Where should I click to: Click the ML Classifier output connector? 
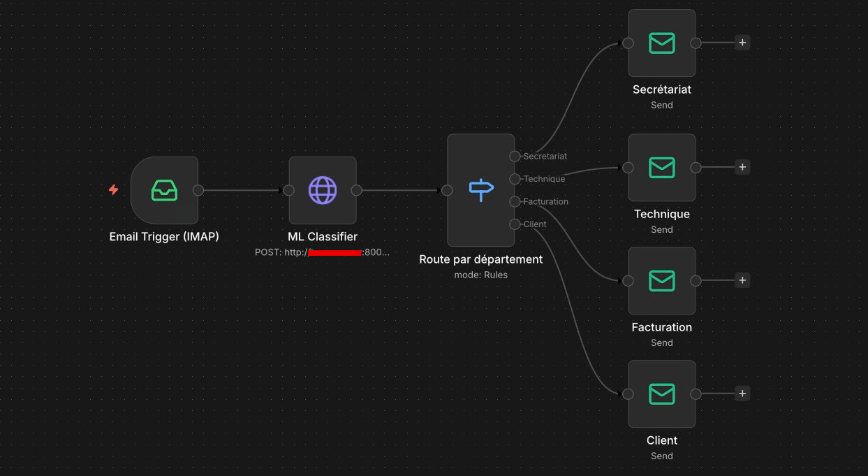356,190
